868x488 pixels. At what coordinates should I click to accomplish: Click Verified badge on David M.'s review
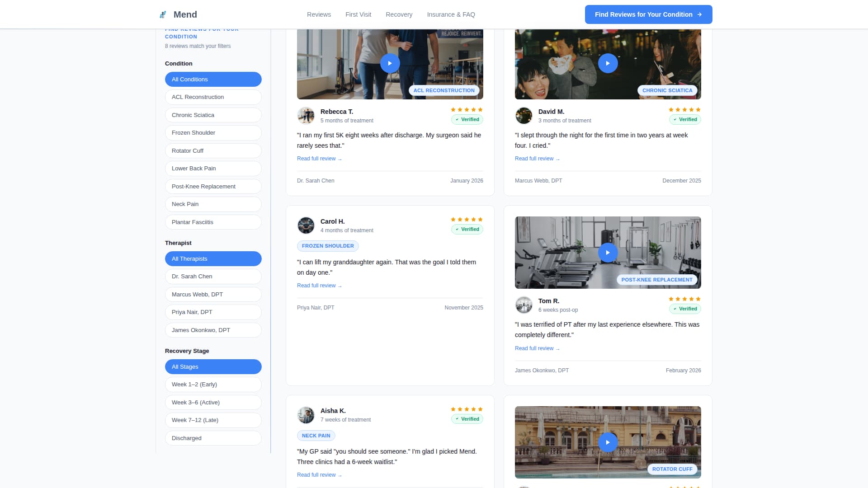click(685, 120)
